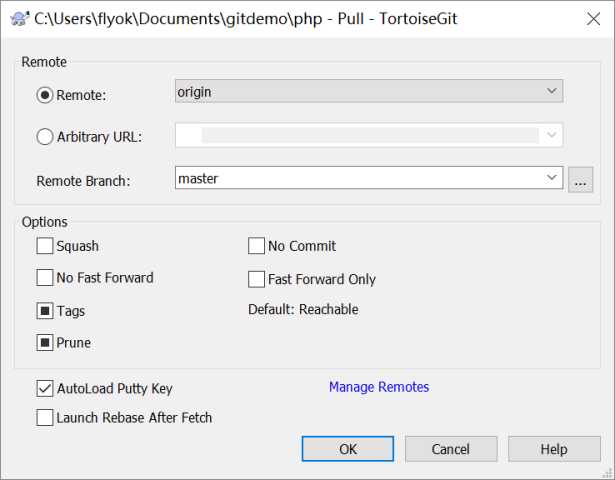Screen dimensions: 615x480
Task: Open the Manage Remotes link
Action: 379,387
